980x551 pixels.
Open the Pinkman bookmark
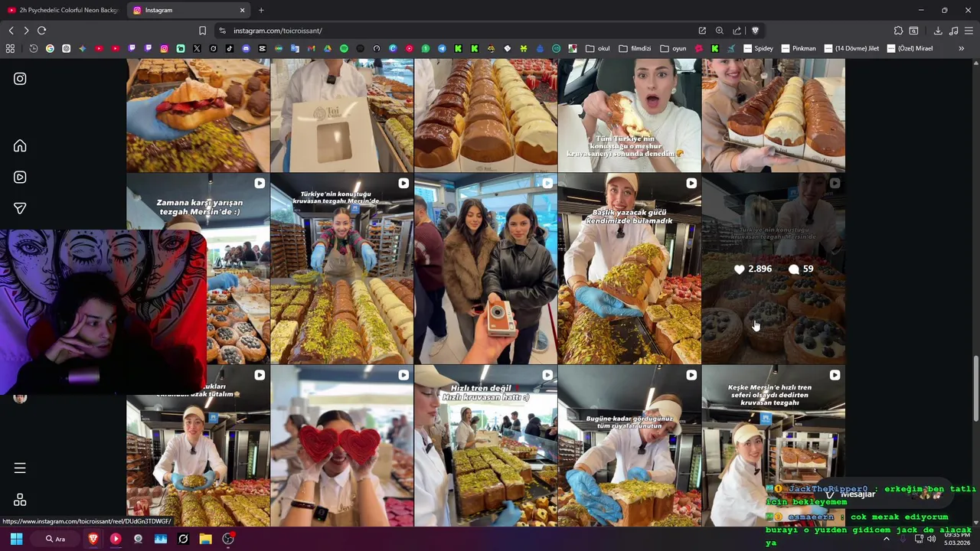(x=799, y=48)
